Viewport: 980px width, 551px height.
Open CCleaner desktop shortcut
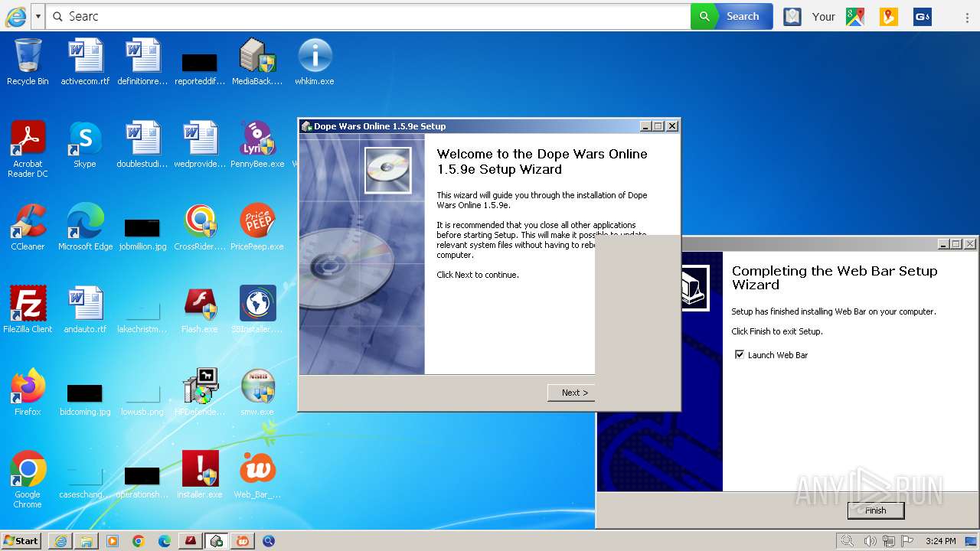(28, 227)
